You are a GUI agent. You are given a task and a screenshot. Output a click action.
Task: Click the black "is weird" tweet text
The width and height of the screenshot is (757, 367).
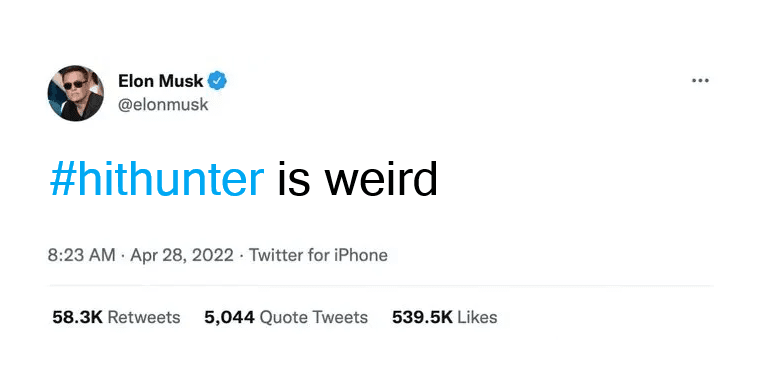358,179
